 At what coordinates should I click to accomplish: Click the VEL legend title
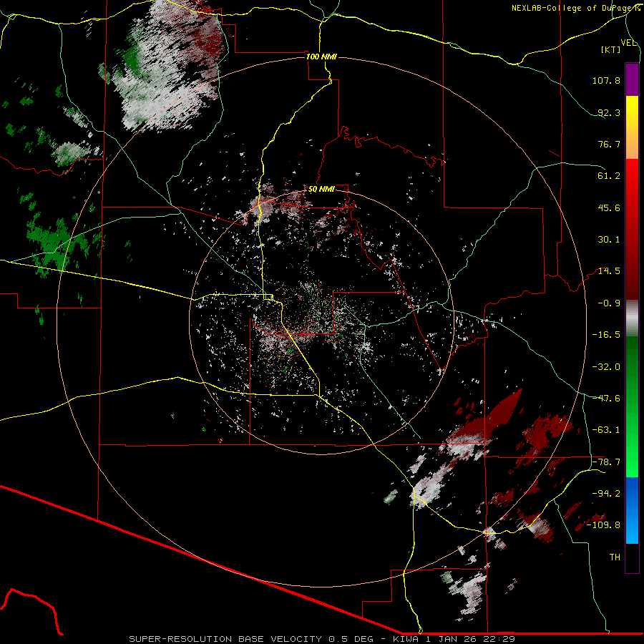click(628, 43)
